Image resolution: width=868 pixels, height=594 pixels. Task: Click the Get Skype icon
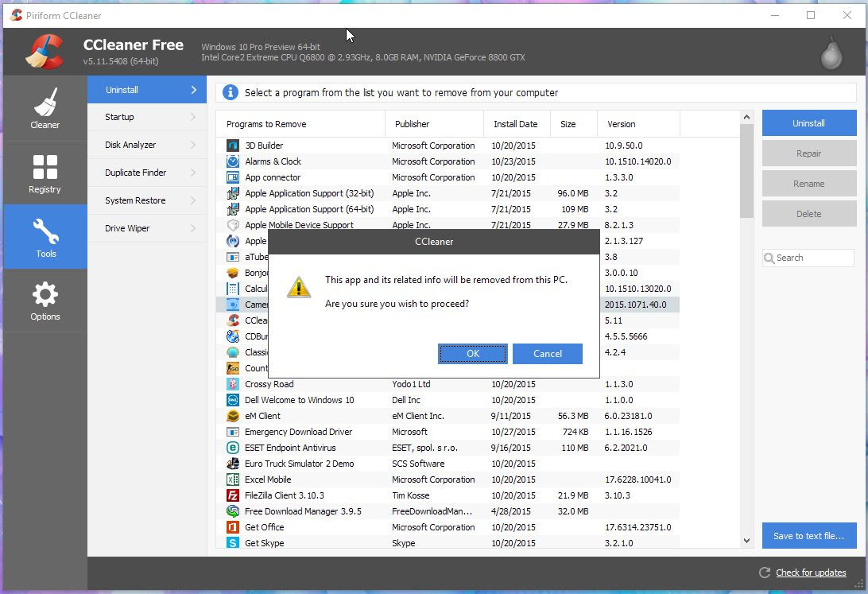(233, 543)
